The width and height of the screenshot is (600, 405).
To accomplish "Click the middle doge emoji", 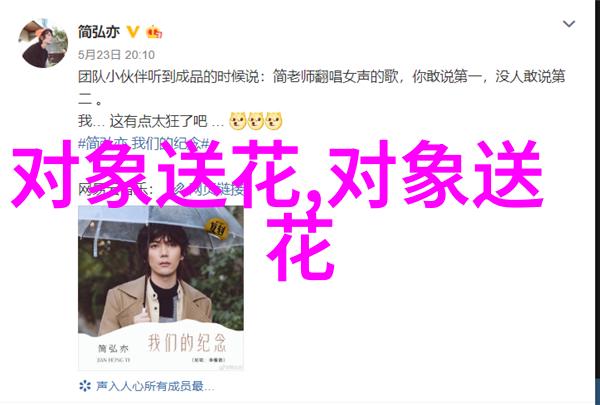I will (255, 121).
